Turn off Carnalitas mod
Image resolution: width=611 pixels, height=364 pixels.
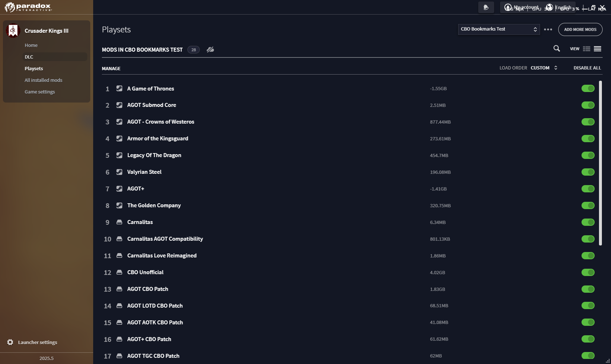[x=588, y=222]
